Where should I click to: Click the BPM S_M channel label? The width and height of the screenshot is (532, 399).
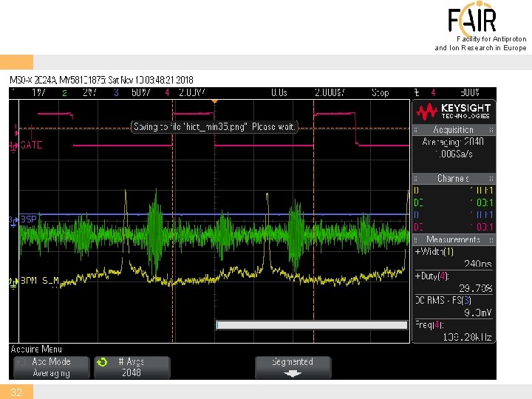tap(40, 281)
